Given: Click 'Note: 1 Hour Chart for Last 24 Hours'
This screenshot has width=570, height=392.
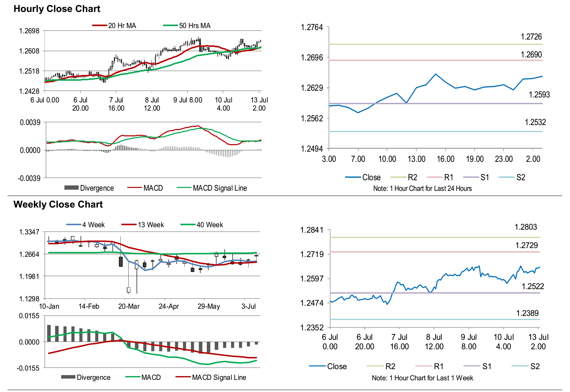Looking at the screenshot, I should coord(422,188).
